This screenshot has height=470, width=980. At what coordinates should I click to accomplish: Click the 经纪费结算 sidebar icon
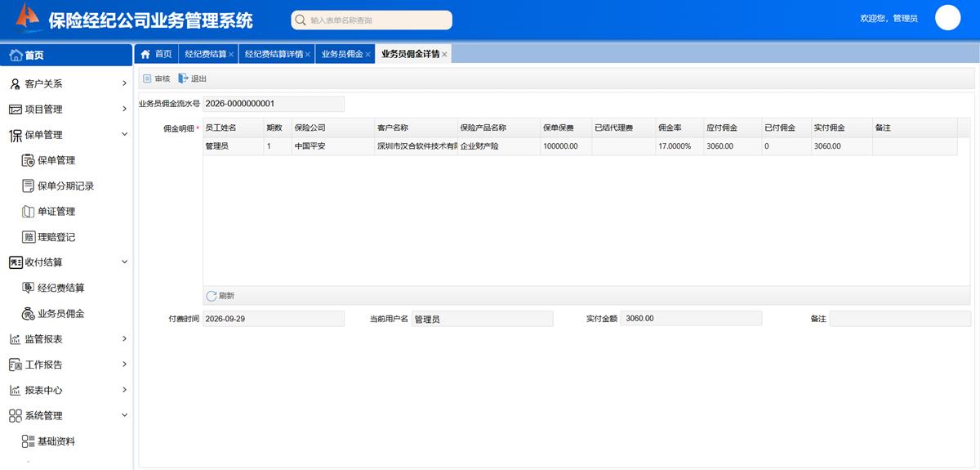(29, 288)
